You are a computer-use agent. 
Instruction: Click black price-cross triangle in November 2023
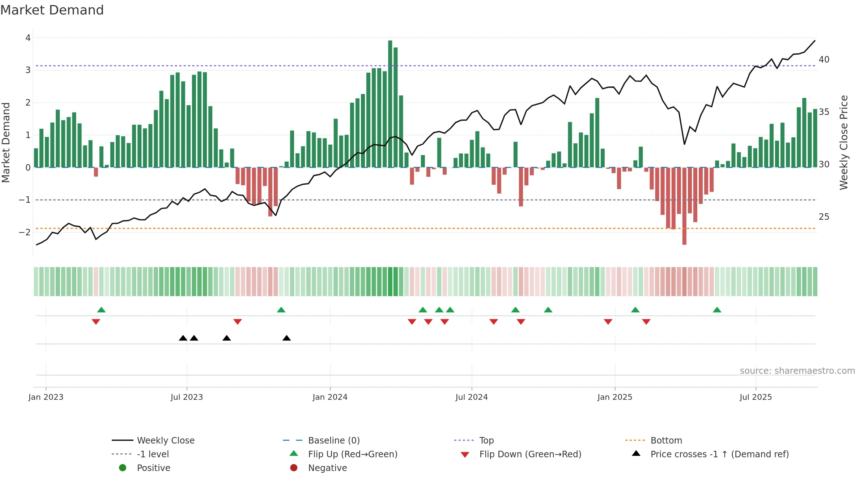[286, 338]
